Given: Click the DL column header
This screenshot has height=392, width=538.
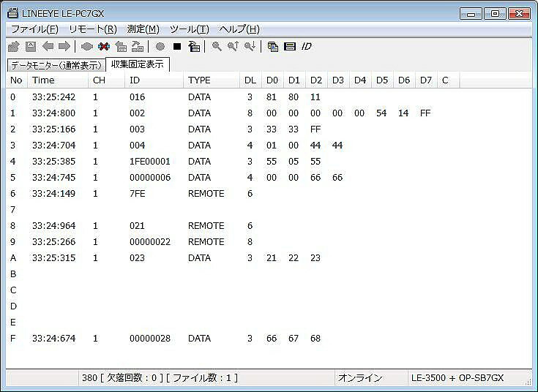Looking at the screenshot, I should (x=250, y=80).
